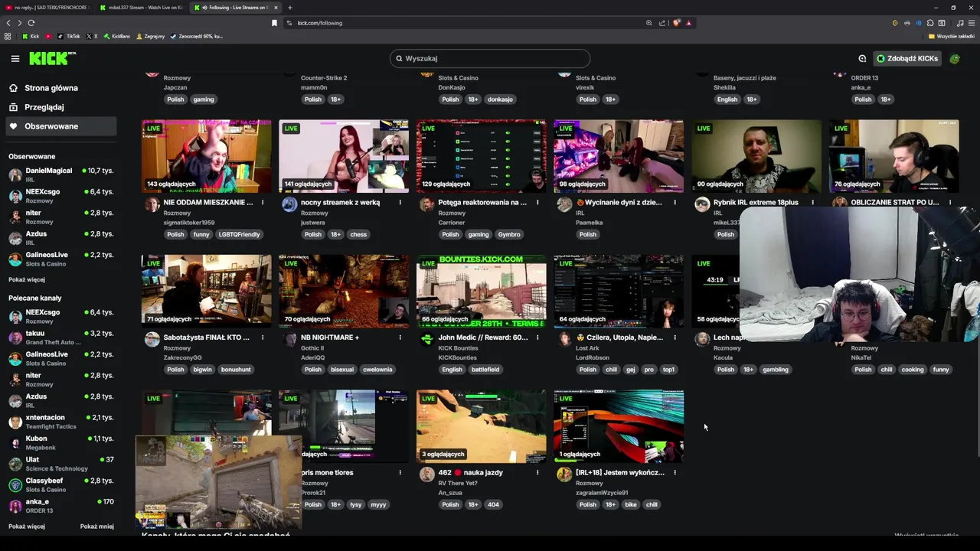The height and width of the screenshot is (551, 980).
Task: Click the magnifier icon in the Wyszukaj search box
Action: point(398,58)
